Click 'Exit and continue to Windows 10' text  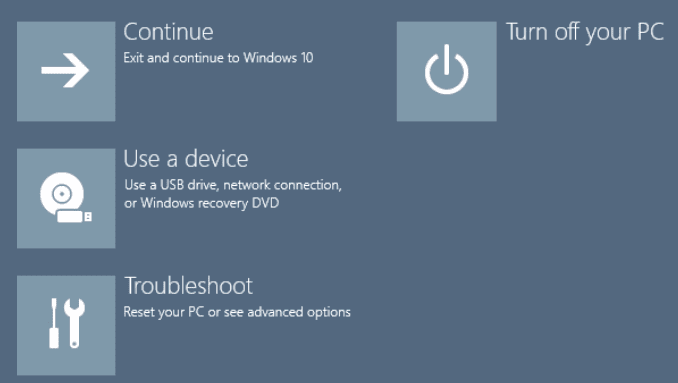pos(218,58)
